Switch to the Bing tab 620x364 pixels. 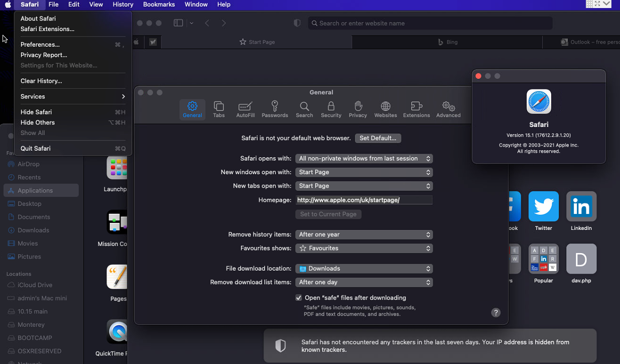pyautogui.click(x=447, y=42)
